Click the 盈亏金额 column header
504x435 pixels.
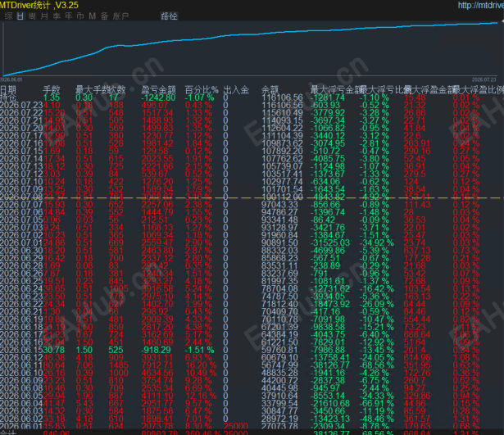(x=158, y=89)
